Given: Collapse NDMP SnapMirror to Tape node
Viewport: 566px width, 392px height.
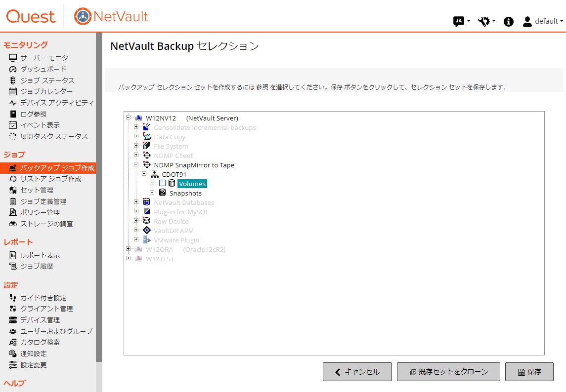Looking at the screenshot, I should point(136,164).
